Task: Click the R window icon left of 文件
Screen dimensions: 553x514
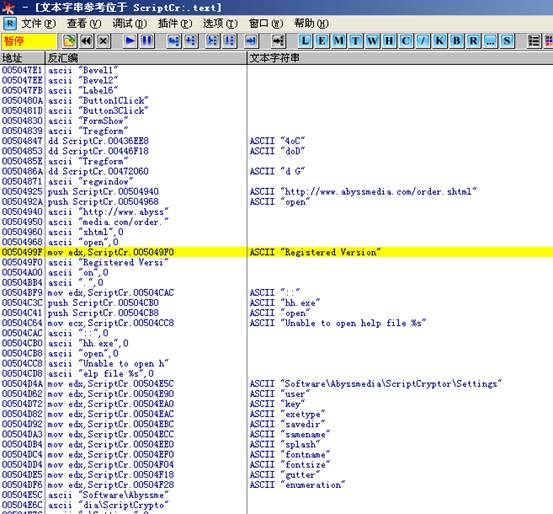Action: click(10, 24)
